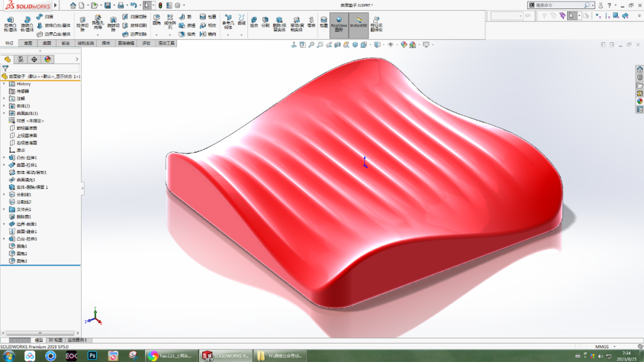The height and width of the screenshot is (362, 644).
Task: Open the 圆角 (Fillet) tool in the ribbon
Action: 156,24
